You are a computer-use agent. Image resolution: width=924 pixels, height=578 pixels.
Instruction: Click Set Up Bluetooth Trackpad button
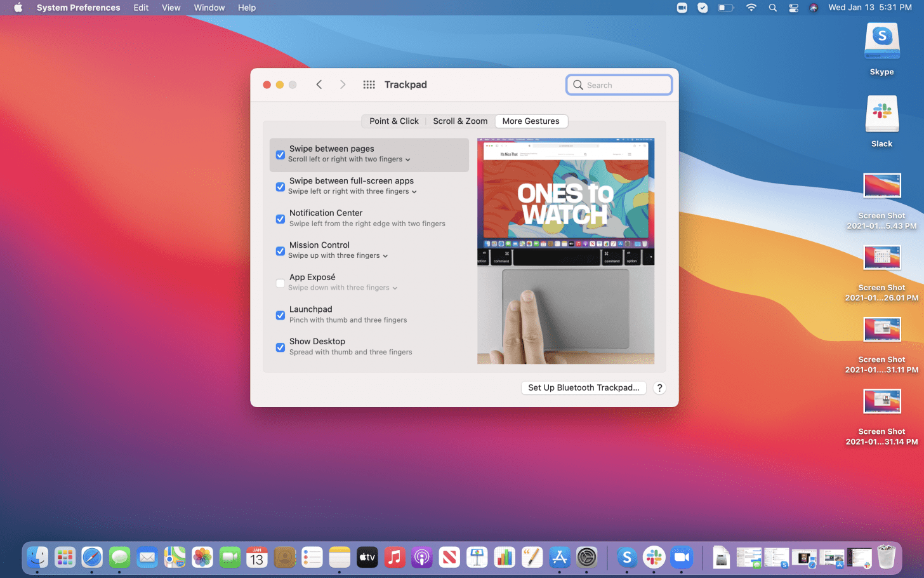583,388
